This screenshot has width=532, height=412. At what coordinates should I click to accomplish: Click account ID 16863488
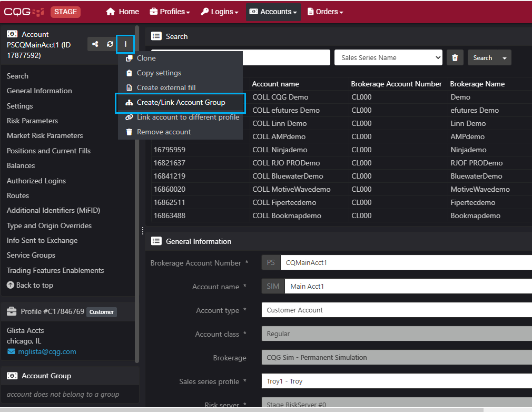[169, 216]
